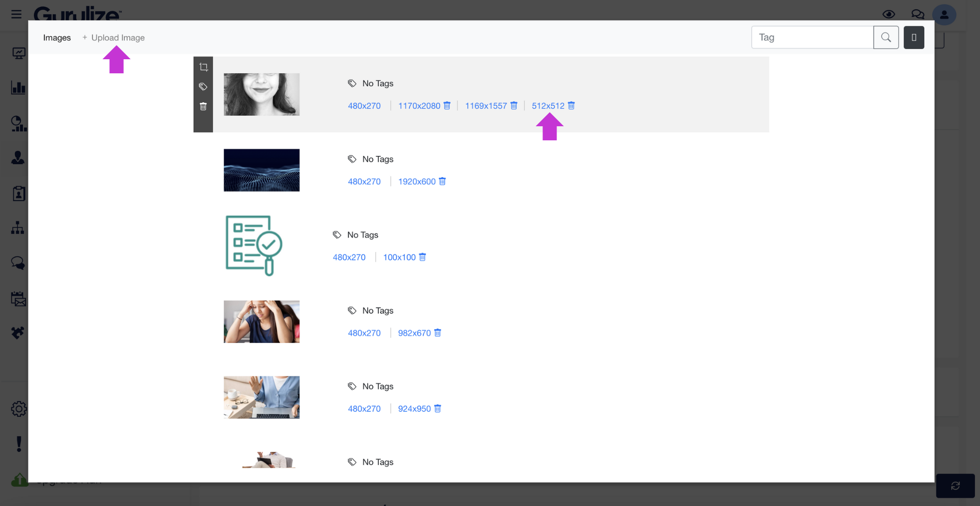Viewport: 980px width, 506px height.
Task: Click Upload Image
Action: point(114,37)
